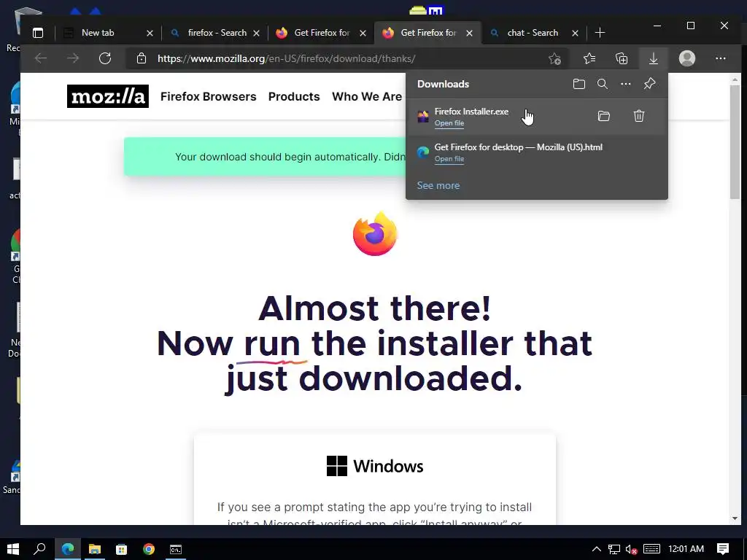Click the Firefox Installer.exe file icon

click(423, 116)
